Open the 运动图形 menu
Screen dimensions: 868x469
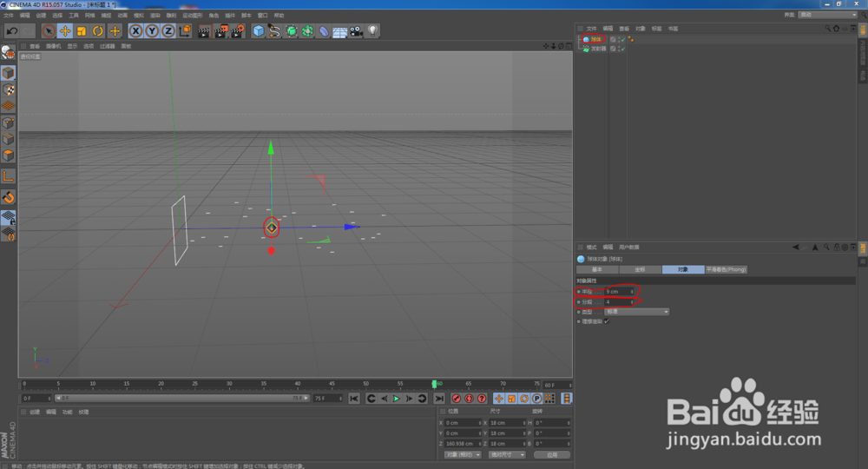point(193,16)
